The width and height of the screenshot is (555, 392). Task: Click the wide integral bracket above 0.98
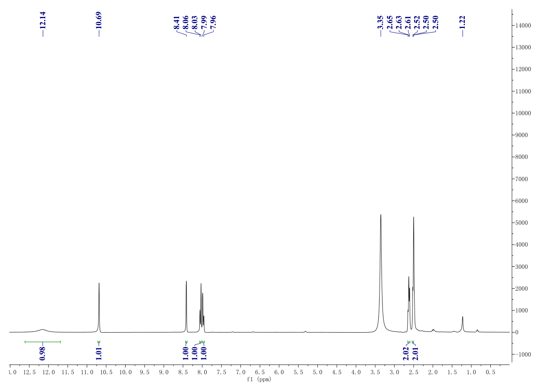pos(42,342)
